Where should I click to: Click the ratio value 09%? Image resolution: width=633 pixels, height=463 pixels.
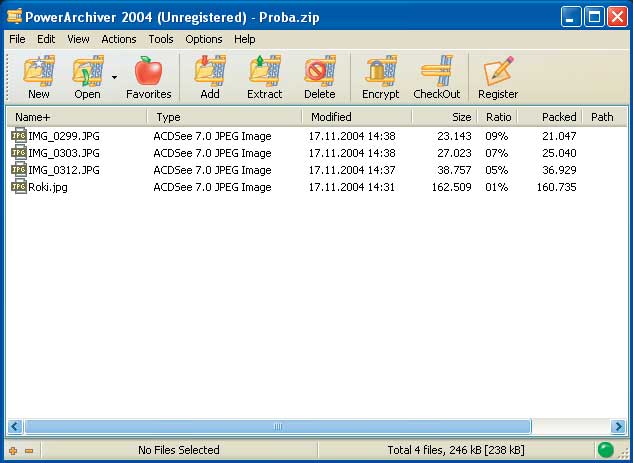coord(497,136)
